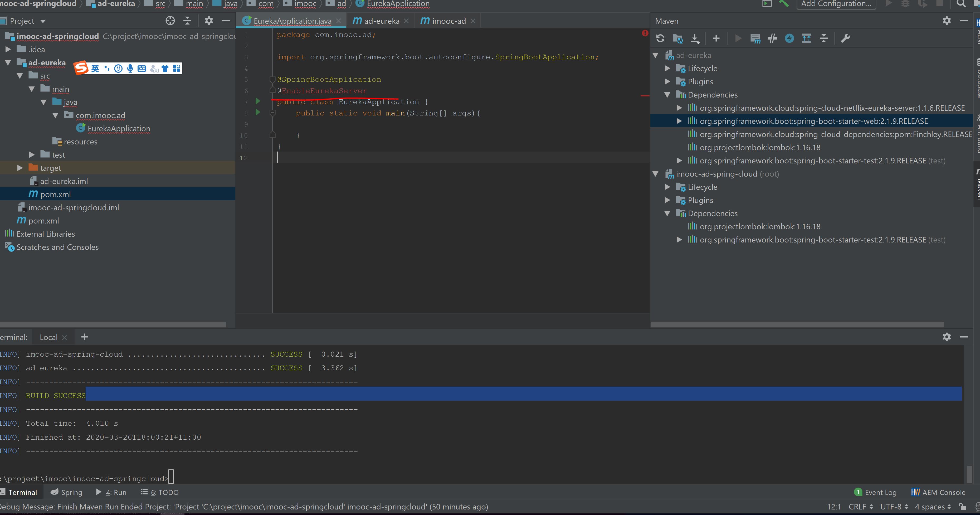This screenshot has height=515, width=980.
Task: Open Sogou IME soft keyboard icon
Action: [142, 69]
